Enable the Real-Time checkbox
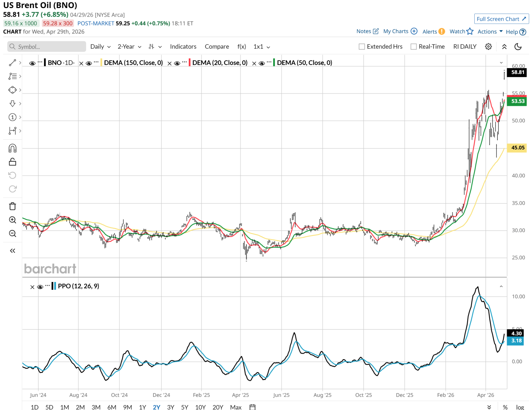Screen dimensions: 532x410 click(414, 47)
